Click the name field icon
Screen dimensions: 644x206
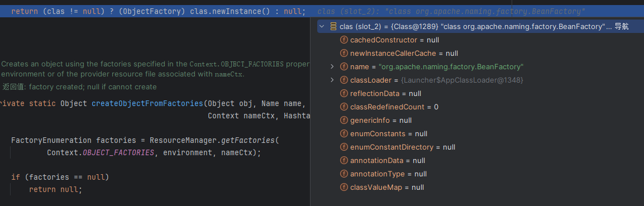(x=344, y=66)
